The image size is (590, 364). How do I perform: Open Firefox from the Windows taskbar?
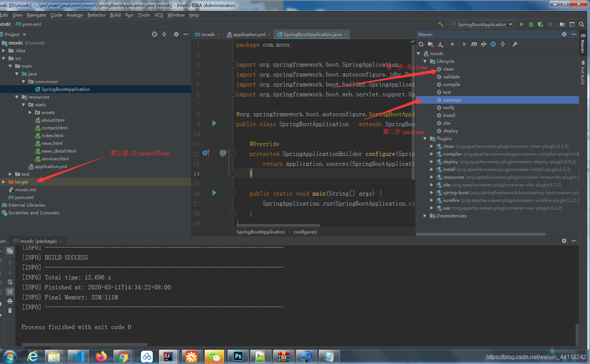(101, 356)
